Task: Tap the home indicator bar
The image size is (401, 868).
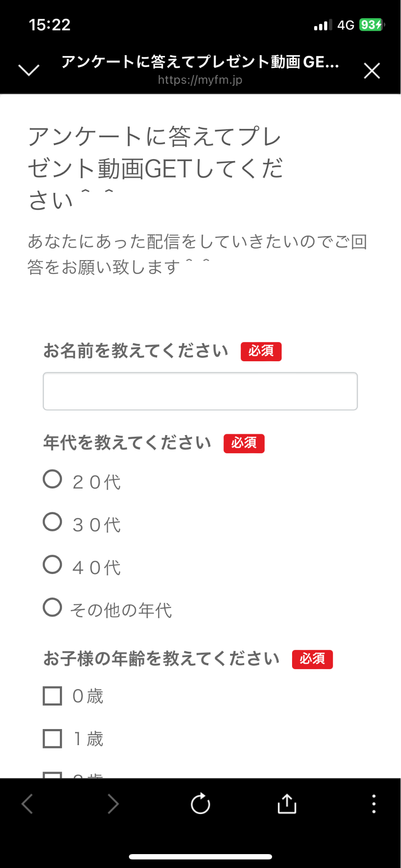Action: pyautogui.click(x=200, y=857)
